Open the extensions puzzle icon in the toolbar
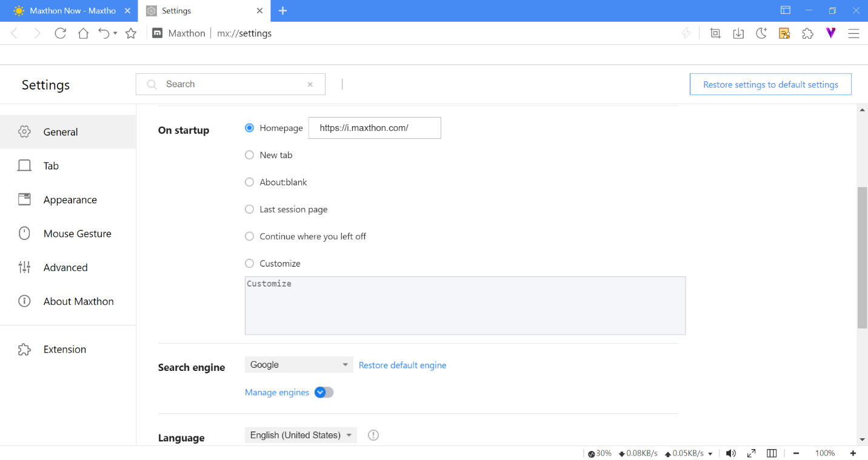Image resolution: width=868 pixels, height=460 pixels. pos(807,33)
